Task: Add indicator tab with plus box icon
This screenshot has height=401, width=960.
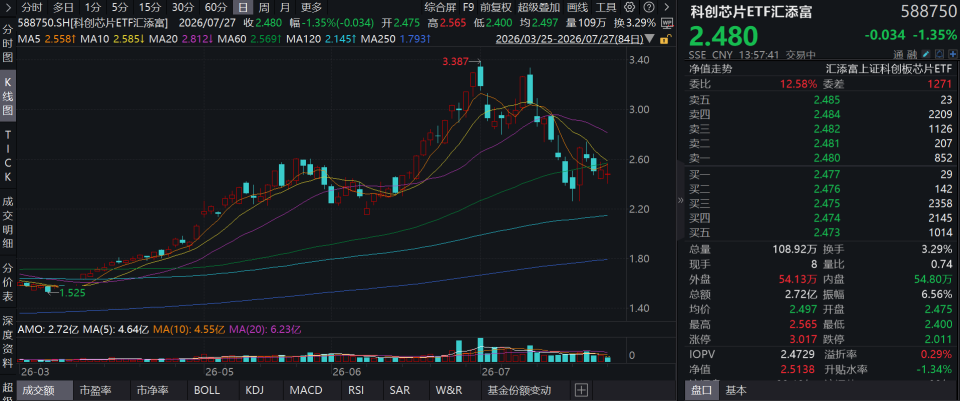Action: pyautogui.click(x=581, y=390)
